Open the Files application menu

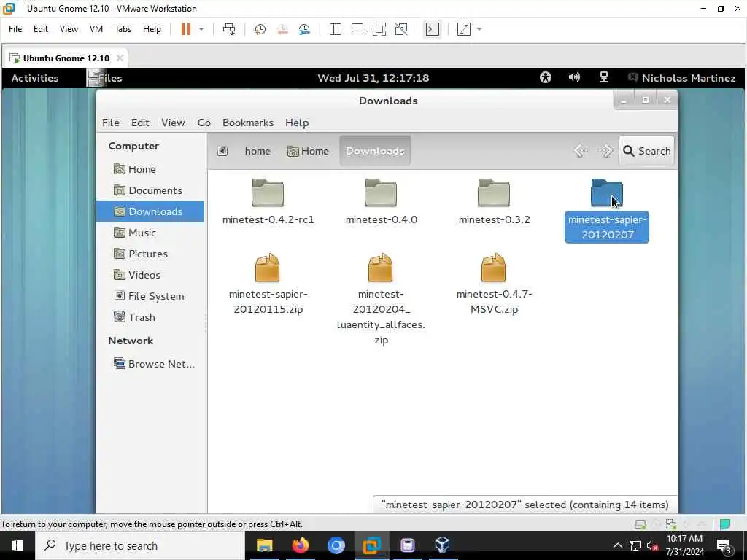tap(105, 78)
